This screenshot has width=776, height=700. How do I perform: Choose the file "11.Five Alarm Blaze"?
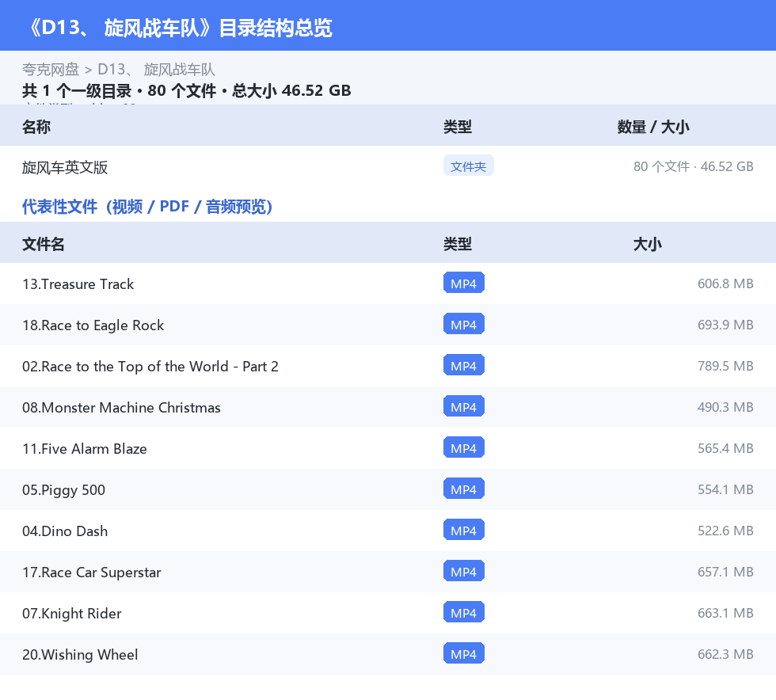[85, 448]
